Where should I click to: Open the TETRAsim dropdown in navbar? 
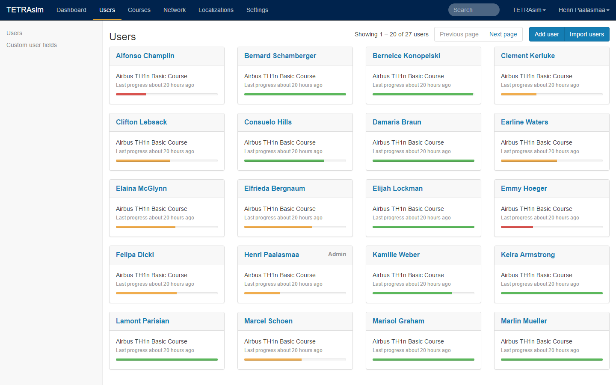point(529,10)
